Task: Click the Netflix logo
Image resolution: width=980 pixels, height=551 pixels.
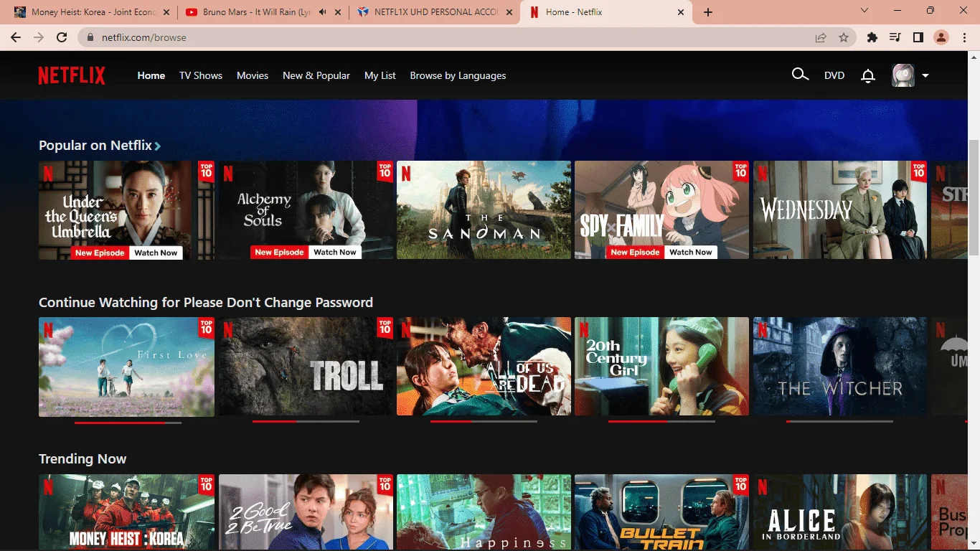Action: pos(72,75)
